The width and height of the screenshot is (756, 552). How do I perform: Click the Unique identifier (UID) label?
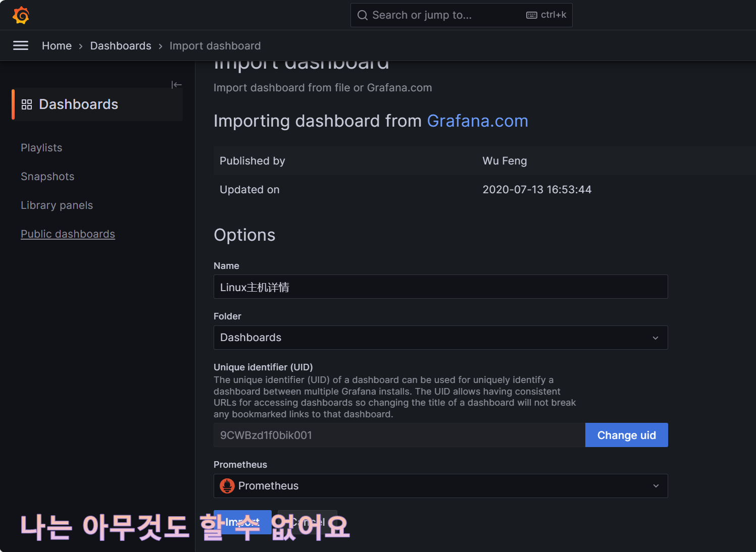coord(263,367)
